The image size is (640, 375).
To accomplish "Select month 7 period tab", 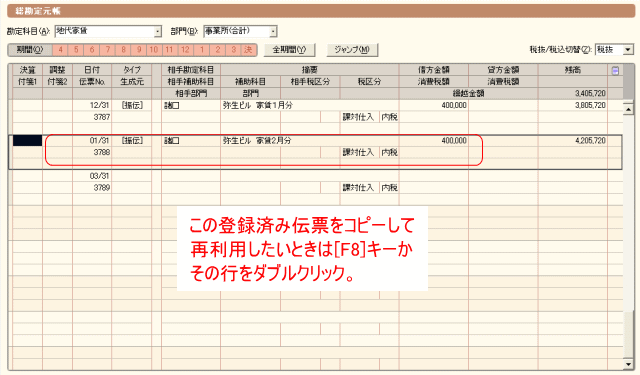I will pyautogui.click(x=108, y=50).
